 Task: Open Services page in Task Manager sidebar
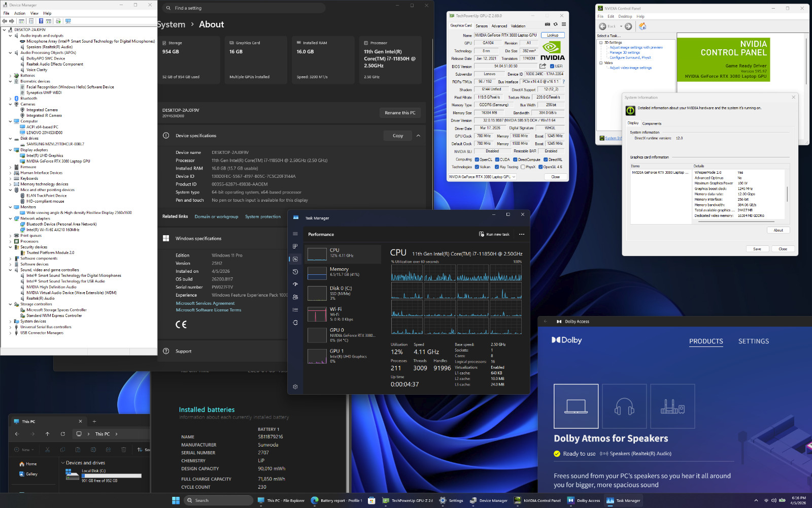click(x=295, y=323)
